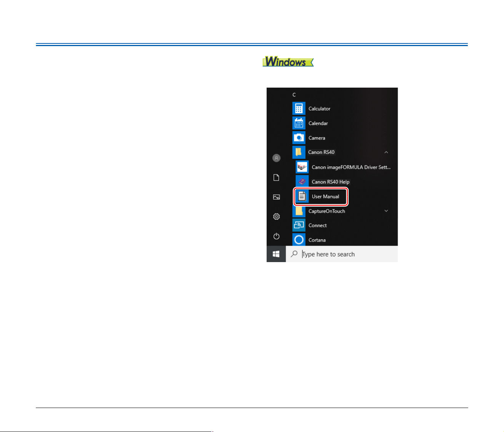Screen dimensions: 504x432
Task: Select the "Calculator" label
Action: [x=319, y=109]
